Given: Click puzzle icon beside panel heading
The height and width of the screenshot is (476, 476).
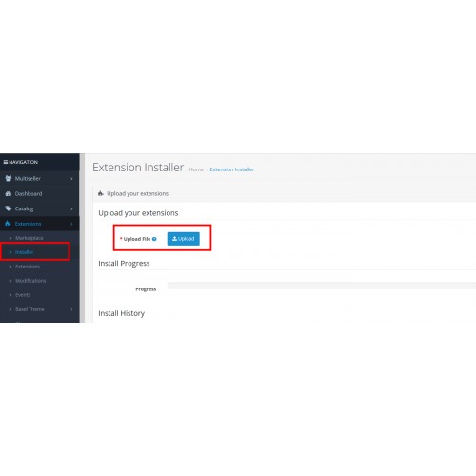Looking at the screenshot, I should pyautogui.click(x=101, y=193).
